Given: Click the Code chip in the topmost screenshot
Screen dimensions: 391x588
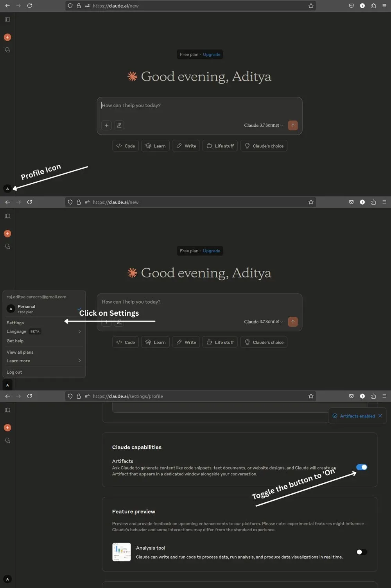Looking at the screenshot, I should pyautogui.click(x=126, y=146).
